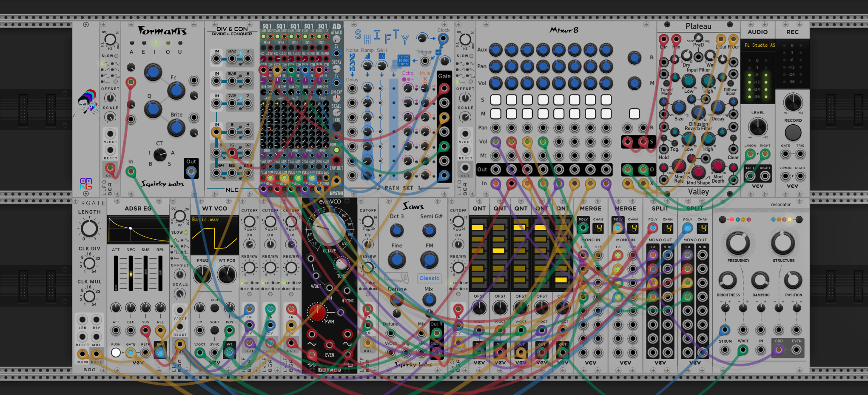Click the FREQUENCY knob on resonator
Screen dimensions: 868x395
[738, 243]
